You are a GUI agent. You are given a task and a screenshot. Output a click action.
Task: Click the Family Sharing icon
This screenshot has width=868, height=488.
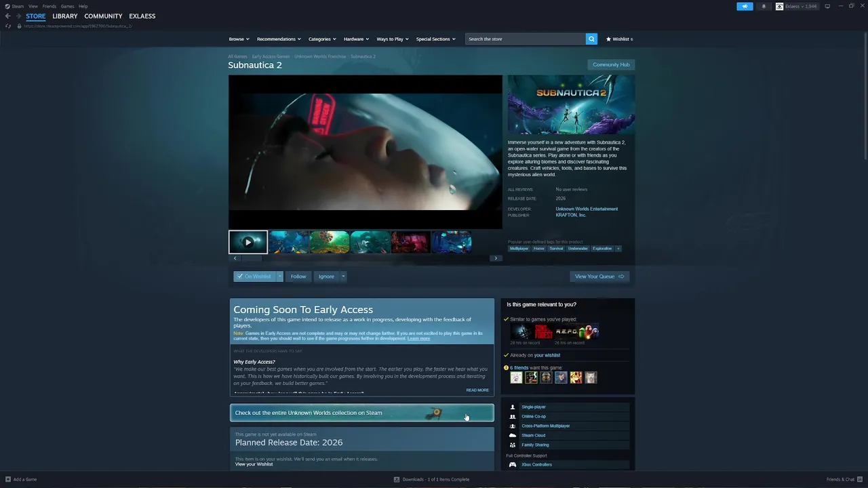pos(513,445)
